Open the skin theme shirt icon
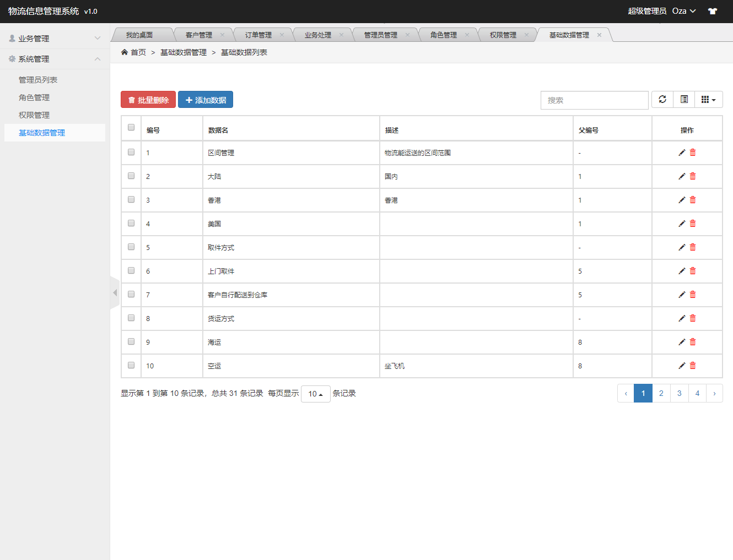Screen dimensions: 733x560 point(713,11)
